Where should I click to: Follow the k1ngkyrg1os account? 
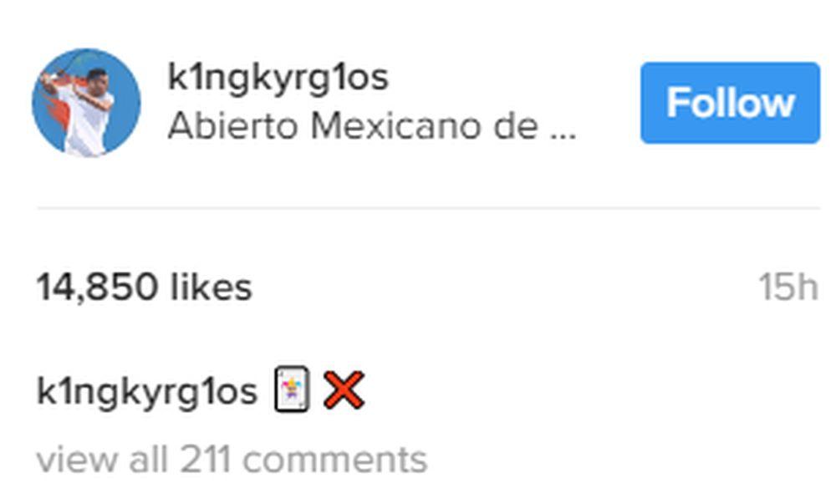pyautogui.click(x=730, y=103)
